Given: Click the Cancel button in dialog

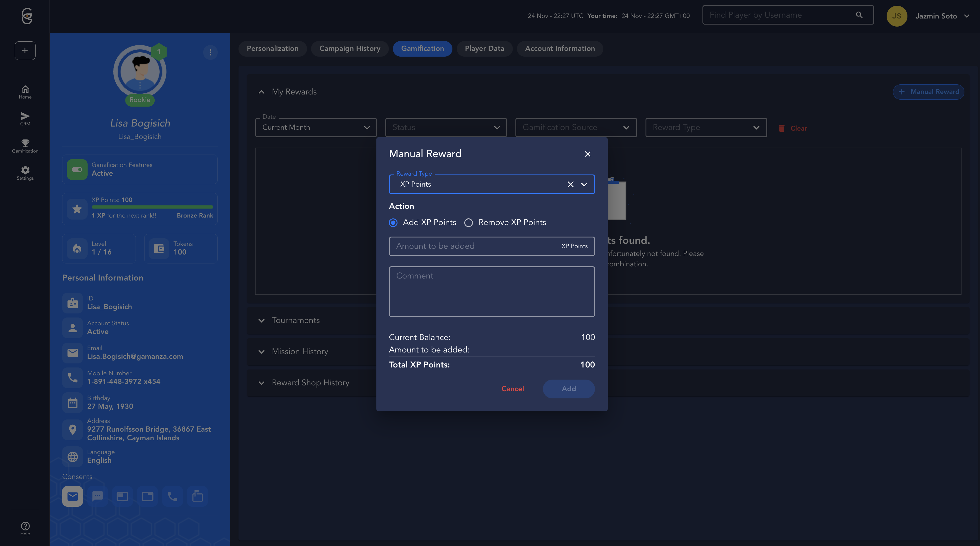Looking at the screenshot, I should pyautogui.click(x=513, y=389).
